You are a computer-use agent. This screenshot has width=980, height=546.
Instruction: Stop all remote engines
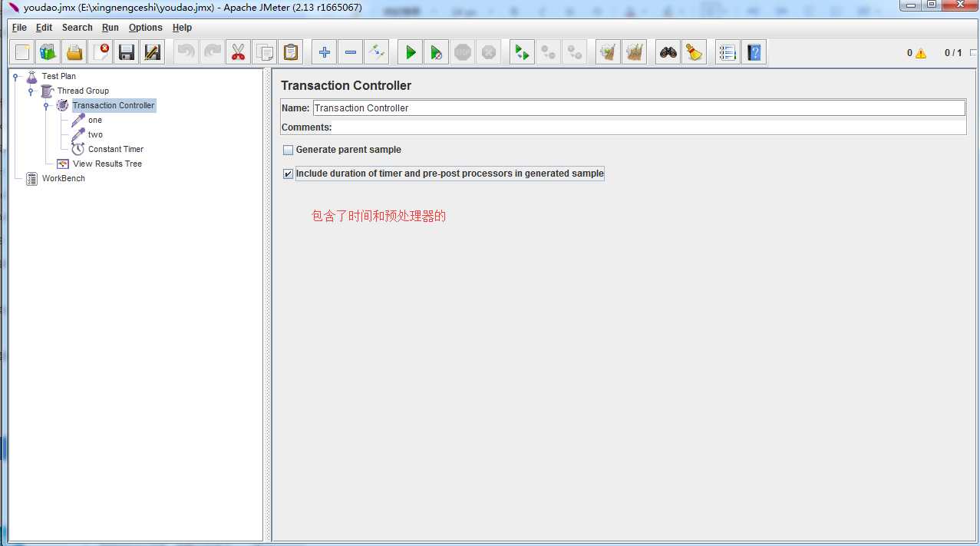pyautogui.click(x=548, y=52)
